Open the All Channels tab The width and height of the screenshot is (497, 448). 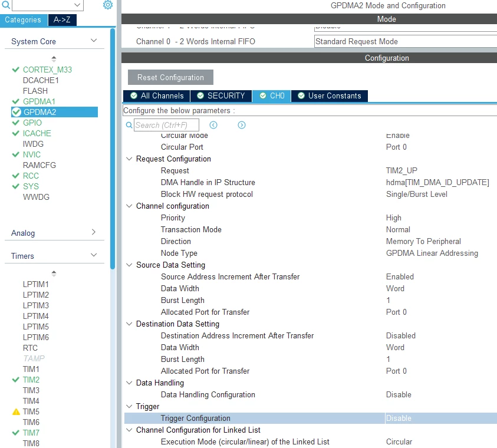click(157, 96)
